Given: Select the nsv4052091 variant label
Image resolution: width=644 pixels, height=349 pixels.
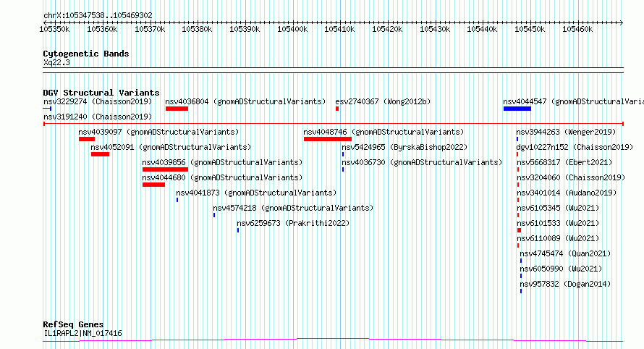Looking at the screenshot, I should [x=171, y=147].
